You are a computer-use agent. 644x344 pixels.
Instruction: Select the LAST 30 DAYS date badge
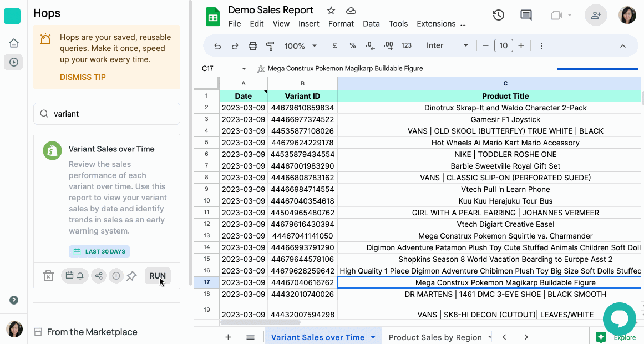99,251
